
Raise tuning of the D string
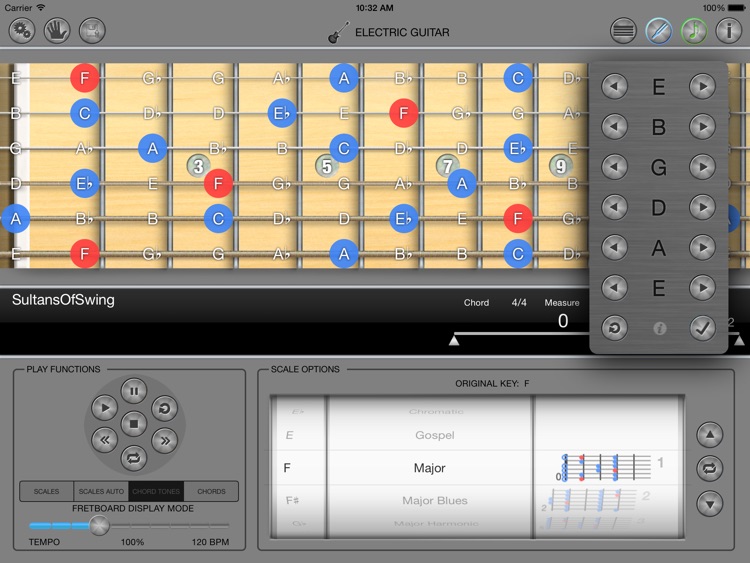click(x=702, y=207)
